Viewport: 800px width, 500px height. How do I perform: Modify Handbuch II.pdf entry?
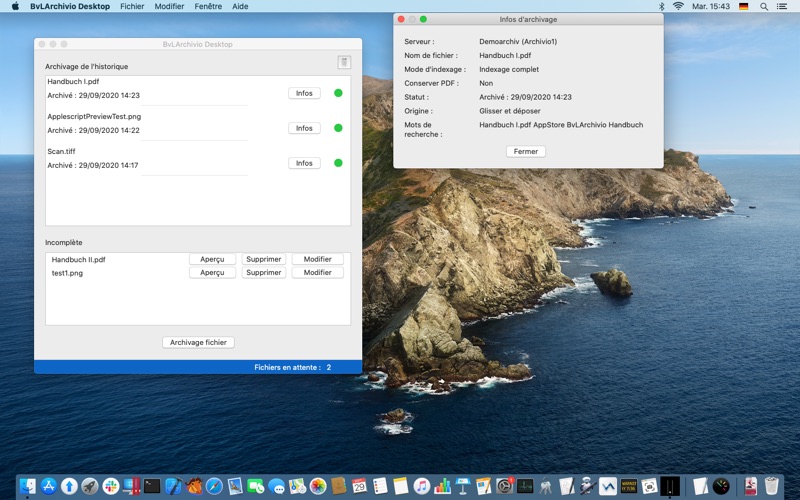click(317, 259)
